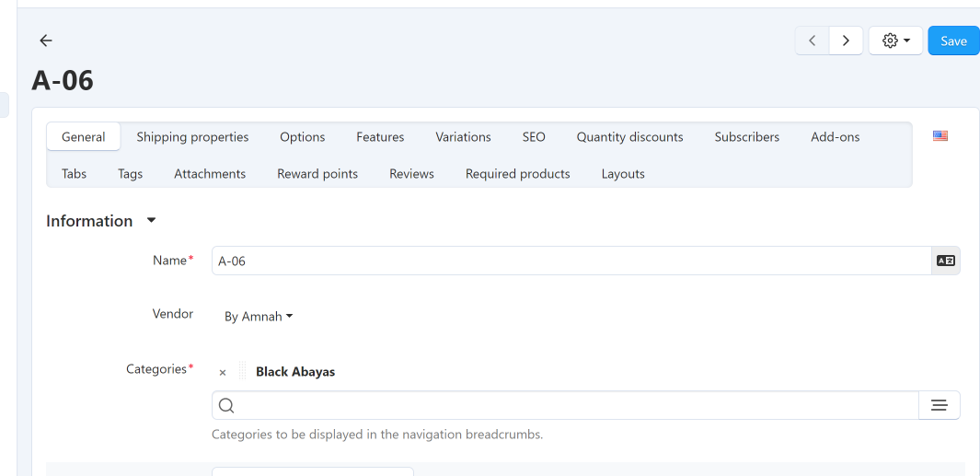Open the Required products tab
Screen dimensions: 980x476
click(517, 174)
